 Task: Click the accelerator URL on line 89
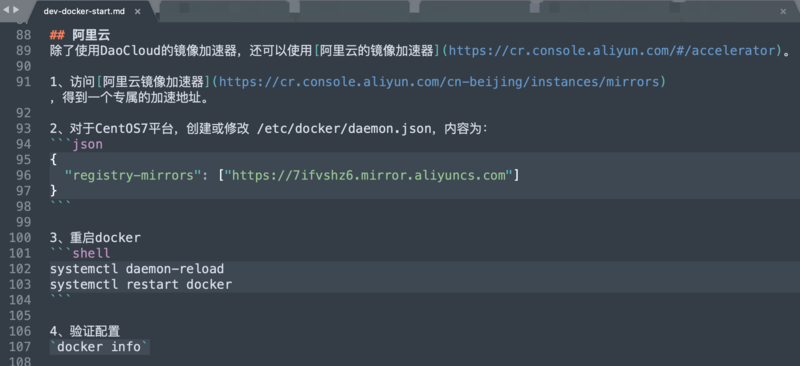pyautogui.click(x=612, y=51)
